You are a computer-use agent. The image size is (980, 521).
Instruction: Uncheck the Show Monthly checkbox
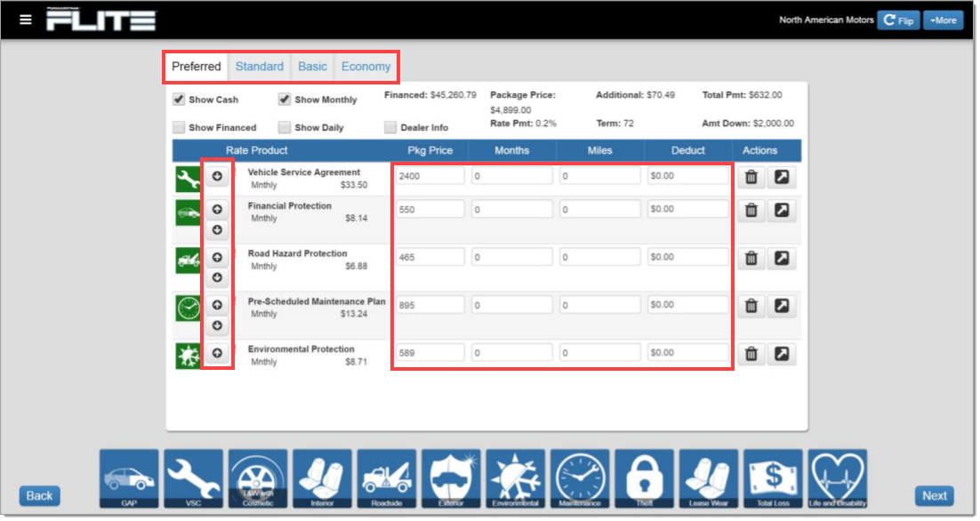285,100
